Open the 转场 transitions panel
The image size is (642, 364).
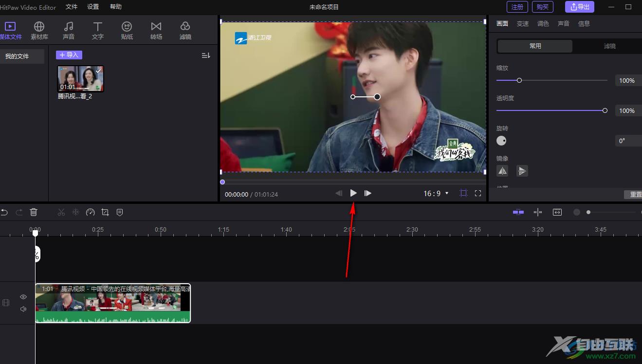(156, 30)
